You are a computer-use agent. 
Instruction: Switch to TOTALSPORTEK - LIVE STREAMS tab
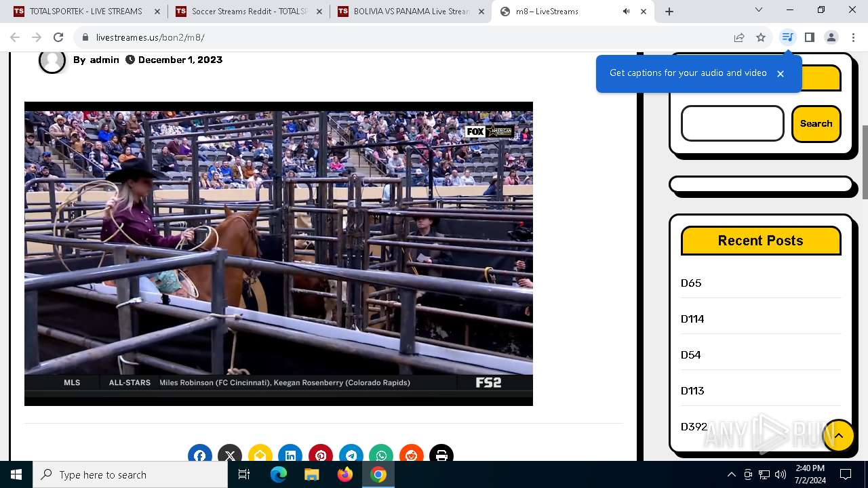pyautogui.click(x=85, y=12)
